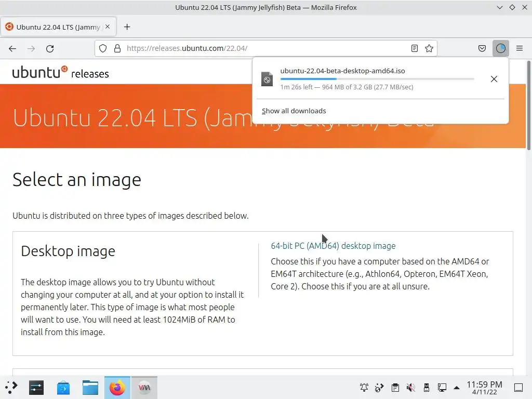532x399 pixels.
Task: Open the KDE application launcher
Action: 11,388
